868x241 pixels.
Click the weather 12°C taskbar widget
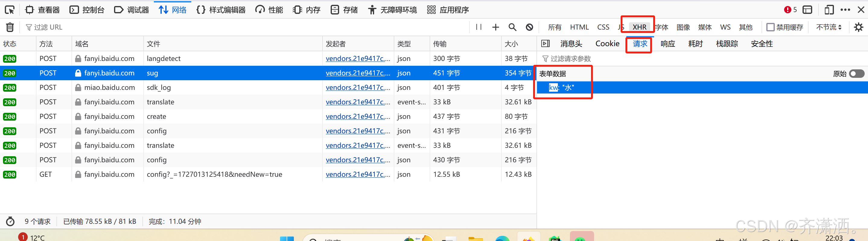click(32, 237)
